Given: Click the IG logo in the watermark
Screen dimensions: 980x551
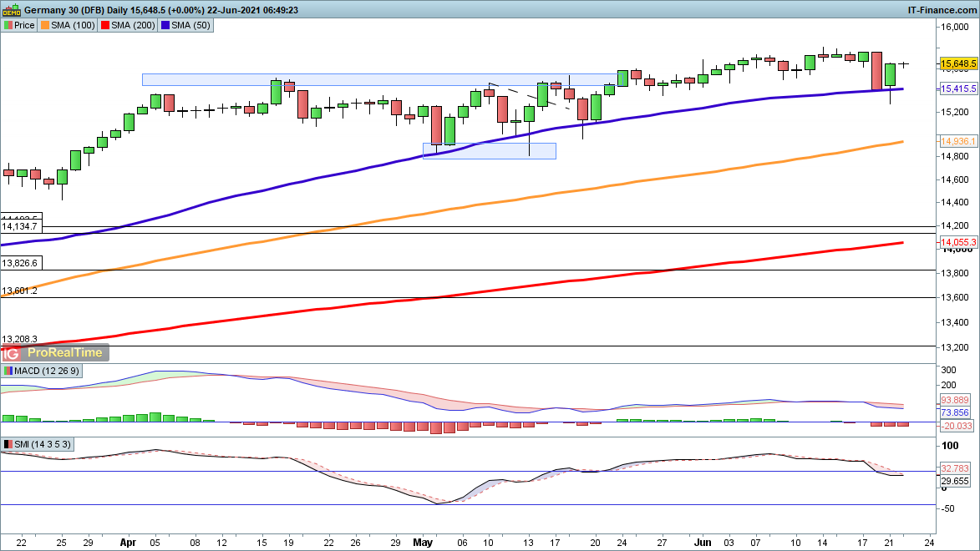Looking at the screenshot, I should click(10, 352).
